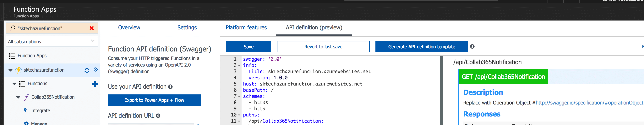The height and width of the screenshot is (125, 644).
Task: Collapse the Functions tree node
Action: tap(14, 84)
